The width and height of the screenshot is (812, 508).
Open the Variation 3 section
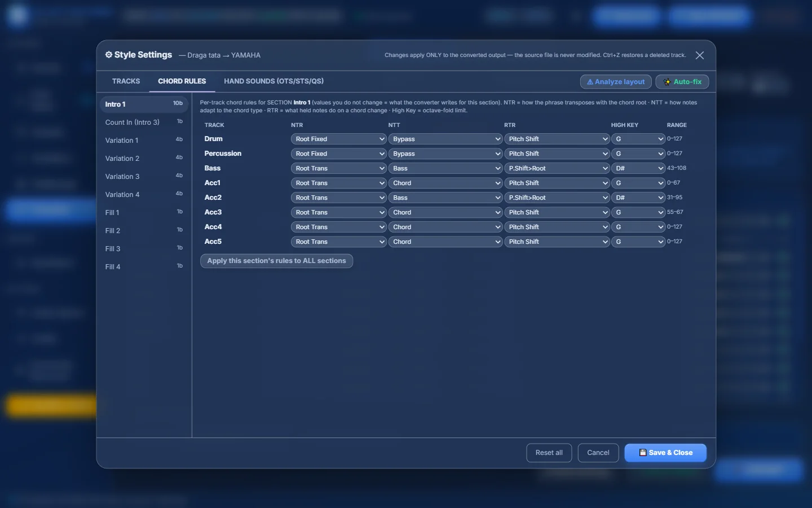(x=144, y=176)
